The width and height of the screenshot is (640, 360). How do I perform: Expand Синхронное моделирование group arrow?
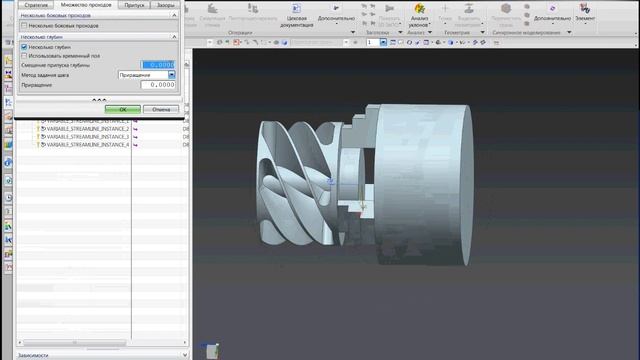tap(569, 32)
